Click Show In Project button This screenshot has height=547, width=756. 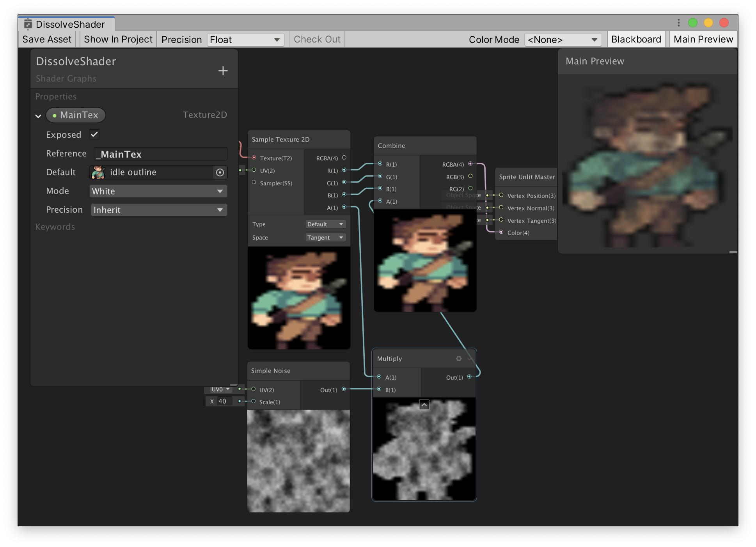coord(118,39)
